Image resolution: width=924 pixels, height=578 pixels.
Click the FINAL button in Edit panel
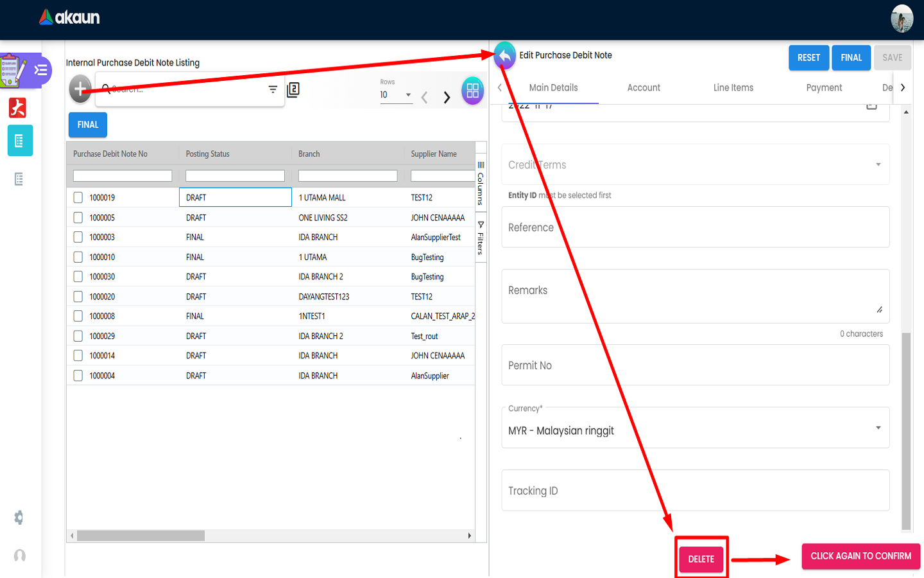(851, 58)
